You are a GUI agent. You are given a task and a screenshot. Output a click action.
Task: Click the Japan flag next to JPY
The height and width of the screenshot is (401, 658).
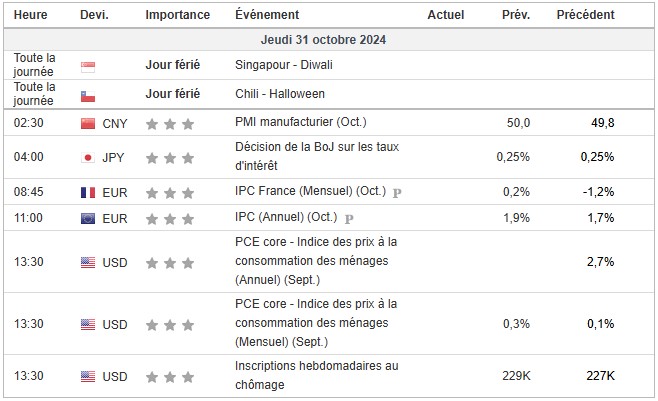[x=87, y=158]
